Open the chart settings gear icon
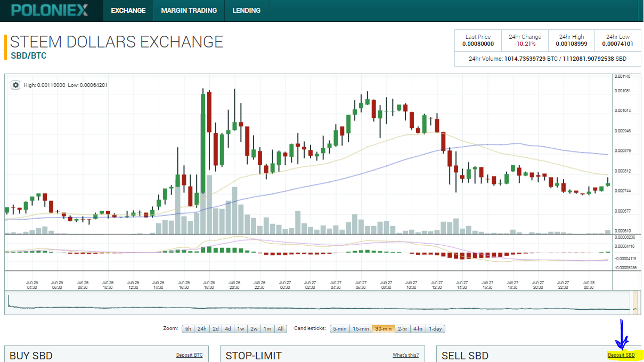This screenshot has height=362, width=644. pos(15,85)
